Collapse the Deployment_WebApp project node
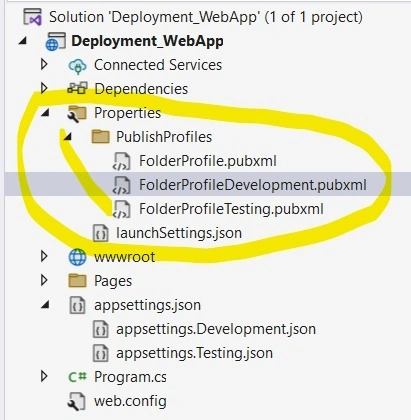 point(23,41)
